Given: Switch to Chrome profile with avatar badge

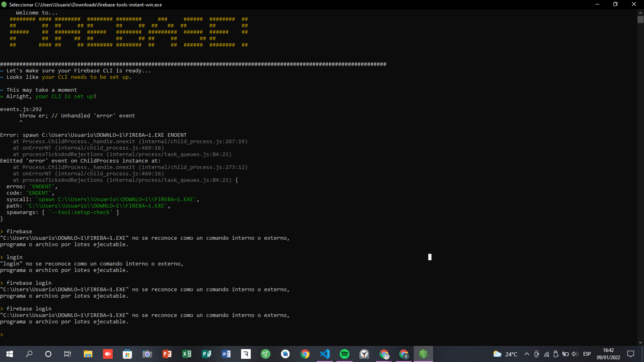Looking at the screenshot, I should click(384, 354).
